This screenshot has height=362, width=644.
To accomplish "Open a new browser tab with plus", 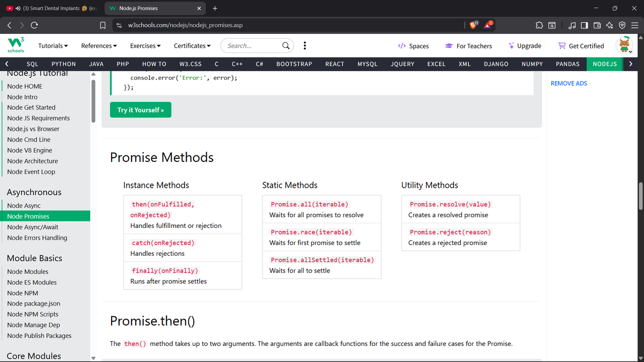I will click(215, 8).
